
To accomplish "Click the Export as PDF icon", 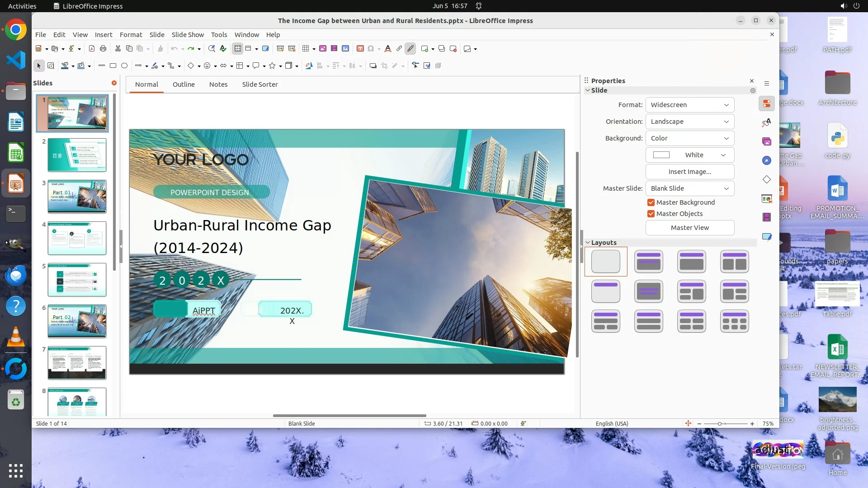I will point(92,49).
